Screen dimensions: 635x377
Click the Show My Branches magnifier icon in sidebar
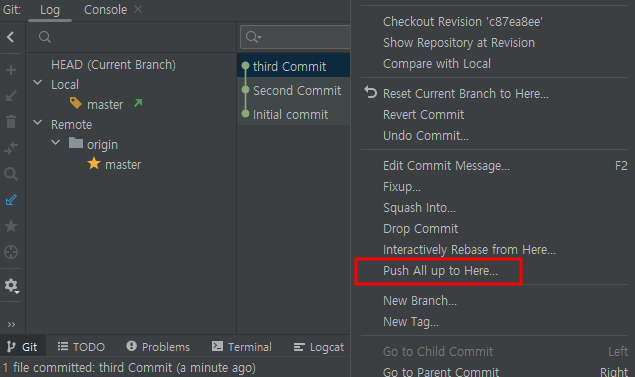pyautogui.click(x=11, y=174)
